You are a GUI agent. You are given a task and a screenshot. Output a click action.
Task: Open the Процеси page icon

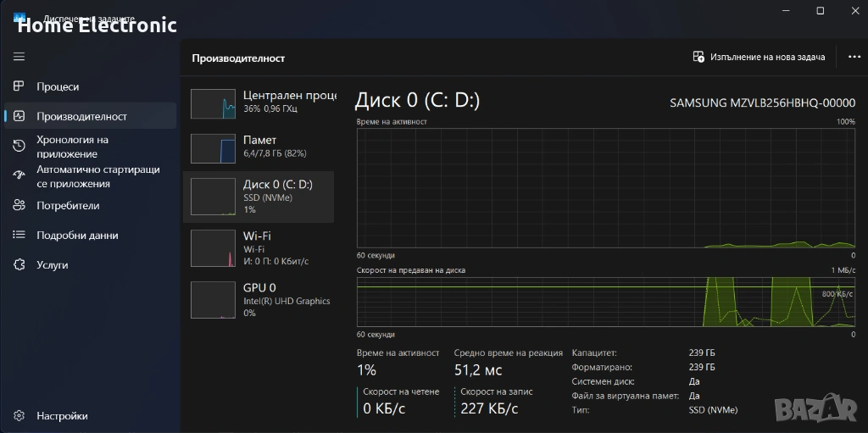coord(19,86)
